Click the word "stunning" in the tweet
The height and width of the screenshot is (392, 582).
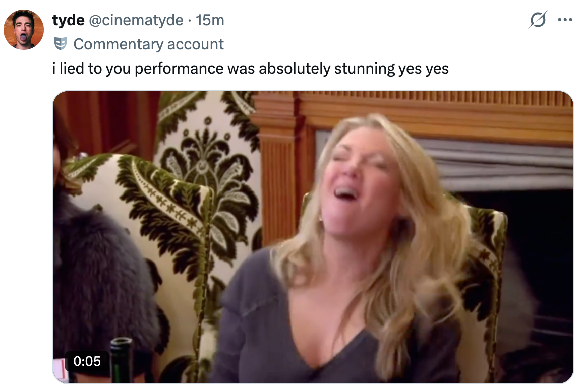(x=363, y=69)
